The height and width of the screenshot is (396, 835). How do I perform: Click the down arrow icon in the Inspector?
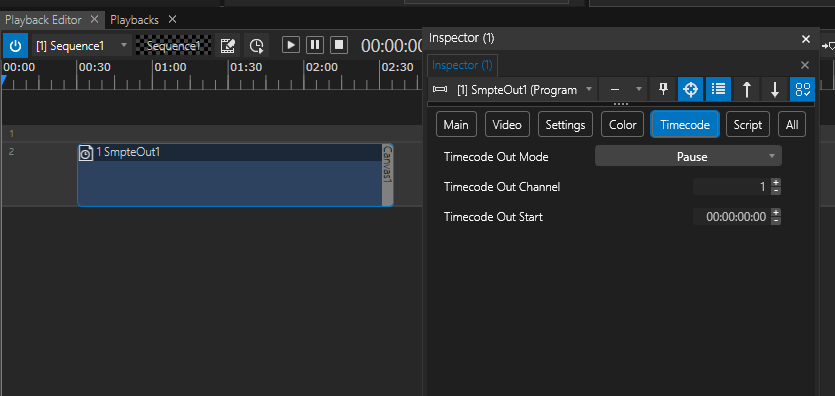click(775, 89)
